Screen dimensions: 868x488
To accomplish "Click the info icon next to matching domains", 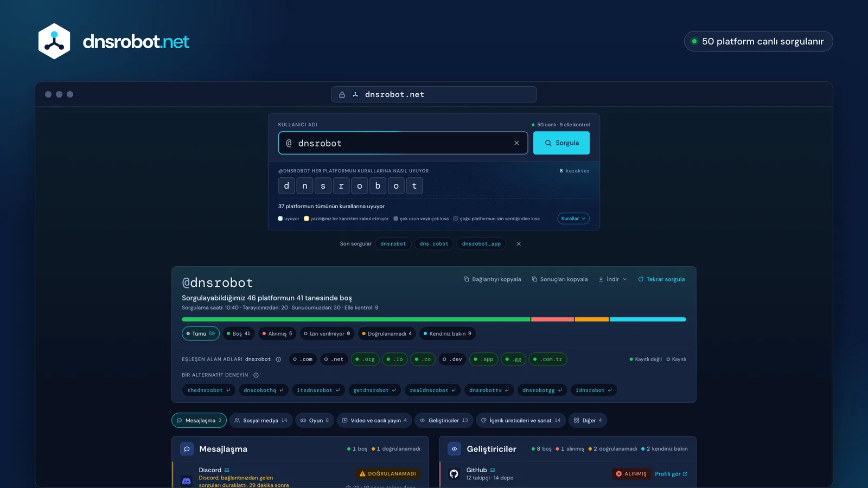I will coord(278,359).
